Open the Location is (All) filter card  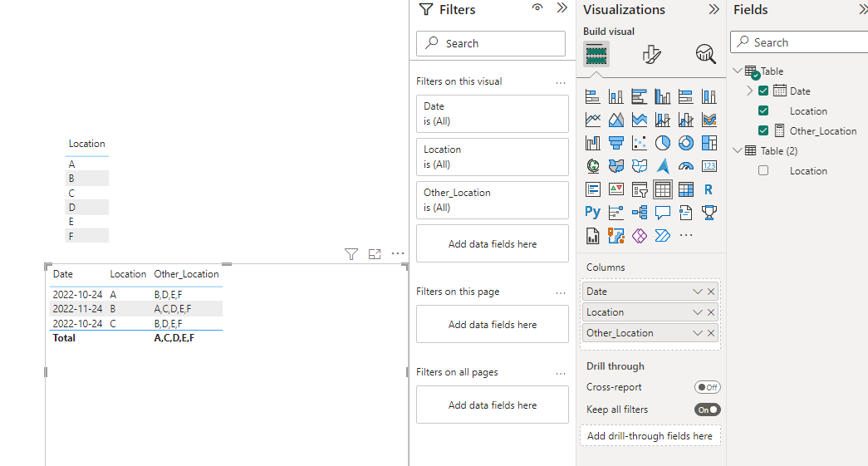[x=492, y=157]
